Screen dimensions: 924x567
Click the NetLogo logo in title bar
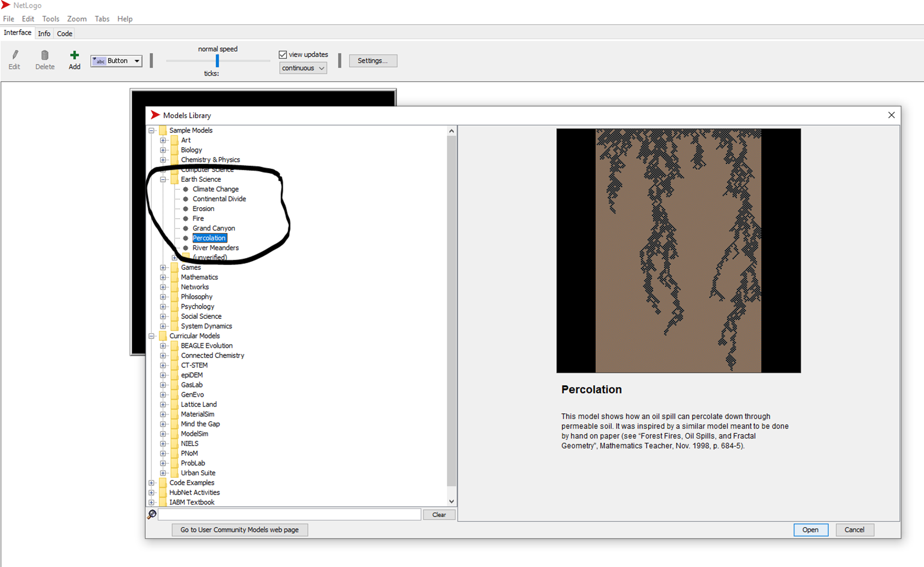click(5, 5)
